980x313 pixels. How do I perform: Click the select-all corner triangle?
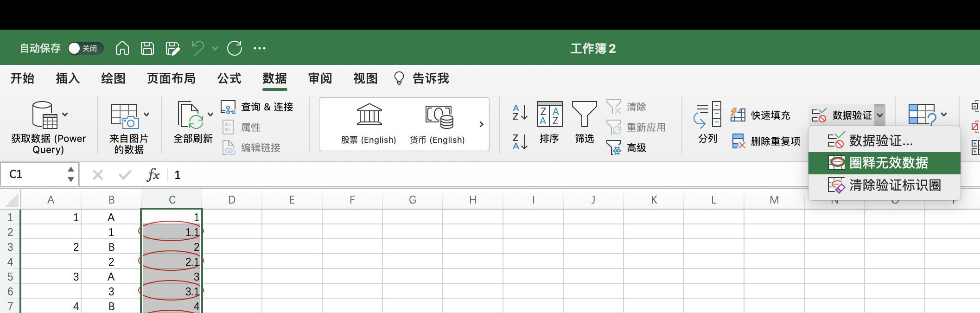click(11, 200)
